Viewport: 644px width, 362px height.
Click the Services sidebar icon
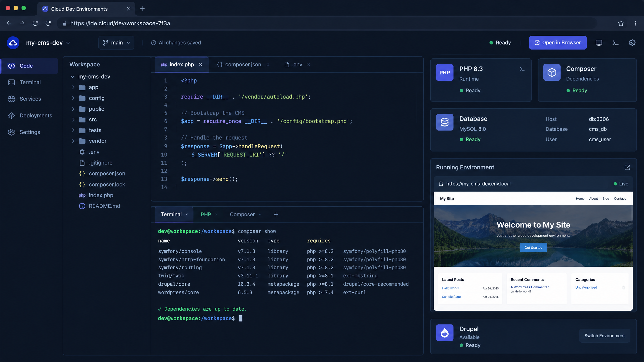coord(11,99)
